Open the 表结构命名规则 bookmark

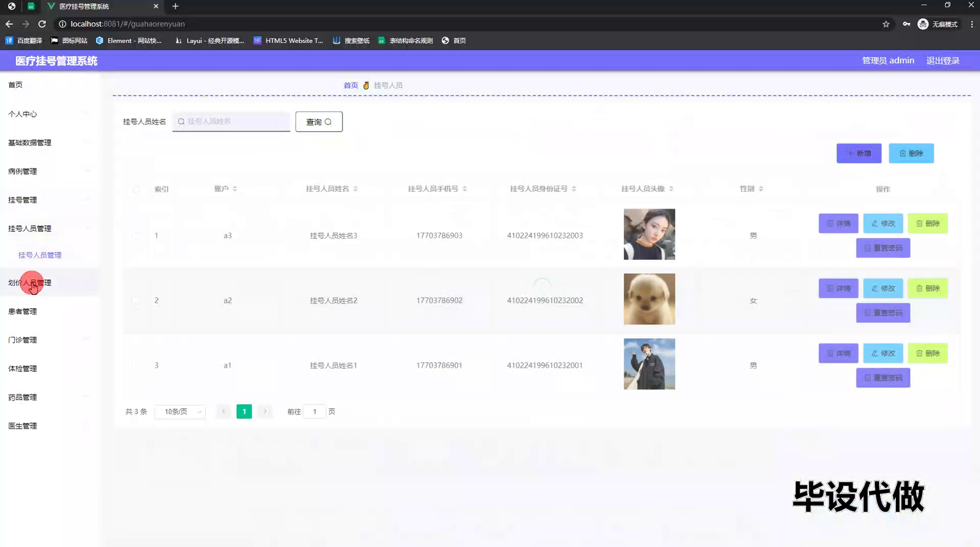tap(406, 40)
